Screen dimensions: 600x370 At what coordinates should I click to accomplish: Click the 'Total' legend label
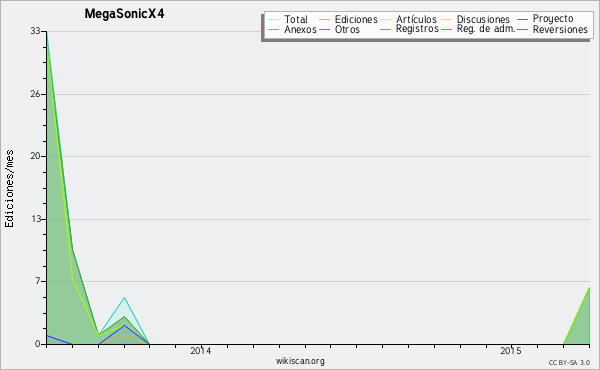pos(296,19)
